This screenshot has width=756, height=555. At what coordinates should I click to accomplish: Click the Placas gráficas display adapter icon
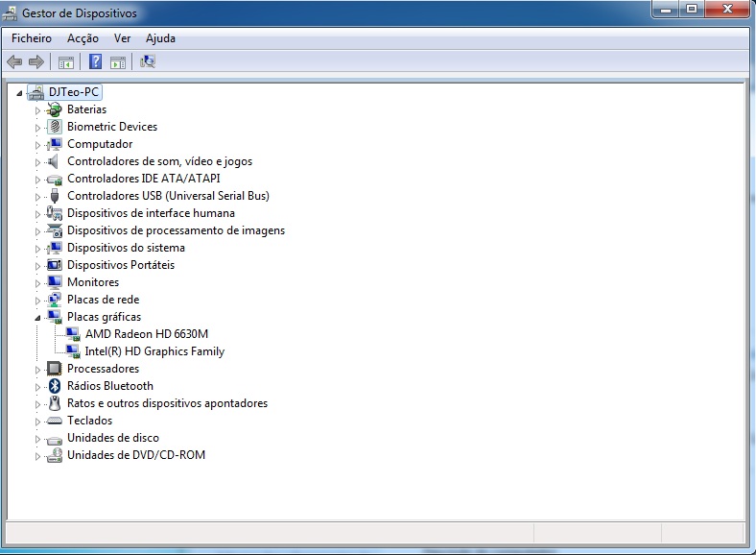tap(55, 317)
